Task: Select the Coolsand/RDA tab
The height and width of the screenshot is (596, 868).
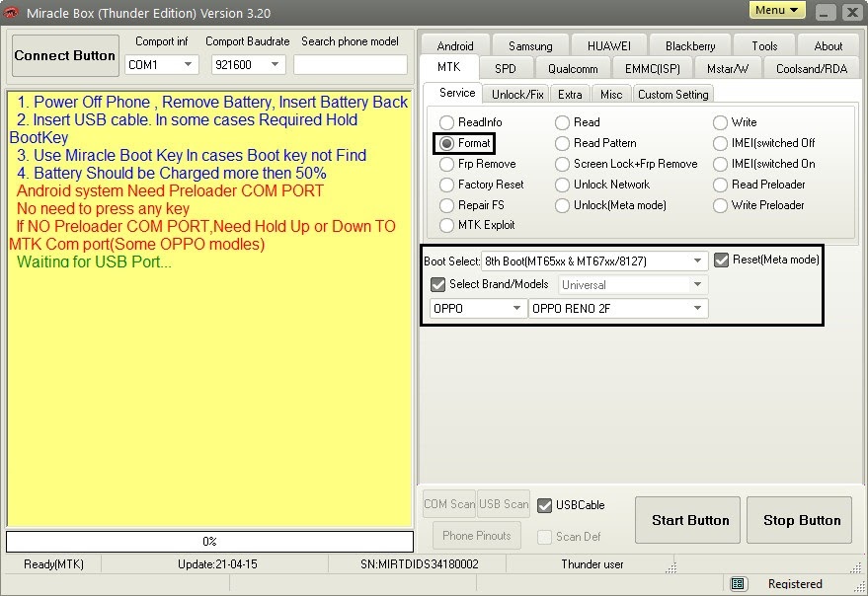Action: [x=812, y=69]
